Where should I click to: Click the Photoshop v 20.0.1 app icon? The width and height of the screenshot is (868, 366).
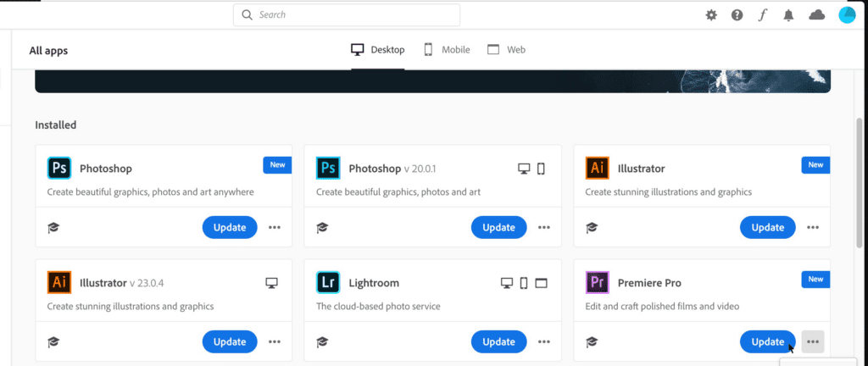click(328, 168)
